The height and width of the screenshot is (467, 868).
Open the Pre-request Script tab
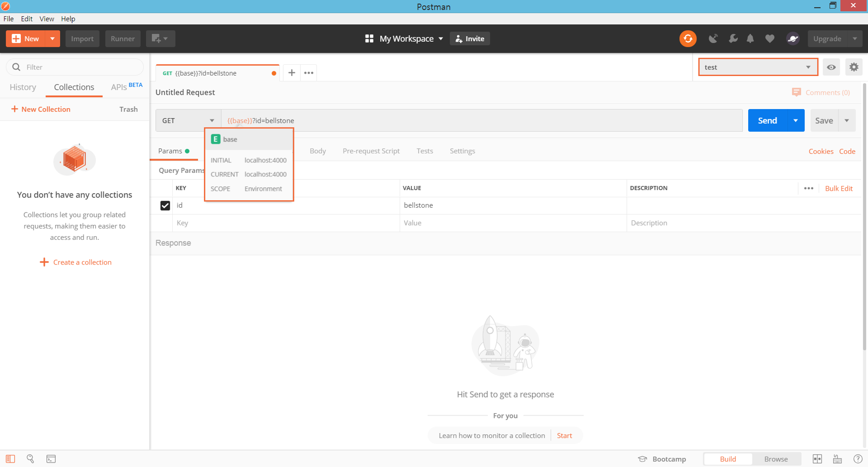[x=371, y=151]
